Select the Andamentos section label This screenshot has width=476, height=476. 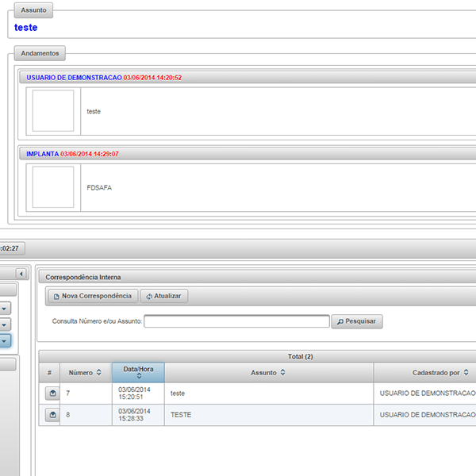[x=40, y=53]
